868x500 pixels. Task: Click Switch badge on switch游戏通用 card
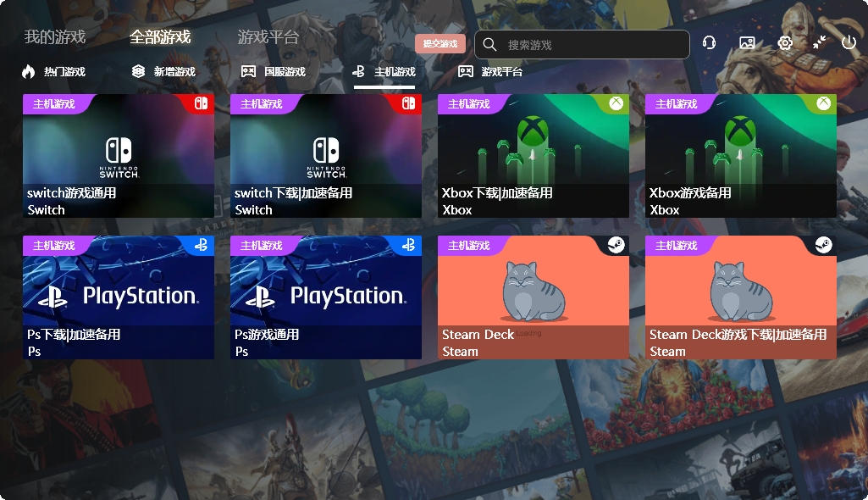[x=201, y=103]
